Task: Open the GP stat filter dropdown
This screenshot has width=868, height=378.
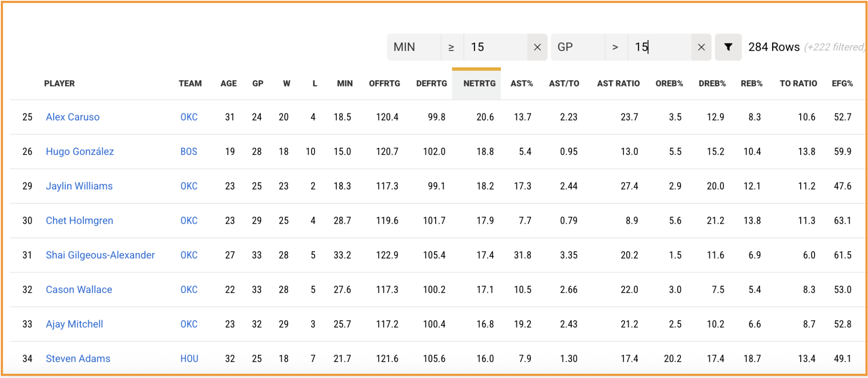Action: point(578,47)
